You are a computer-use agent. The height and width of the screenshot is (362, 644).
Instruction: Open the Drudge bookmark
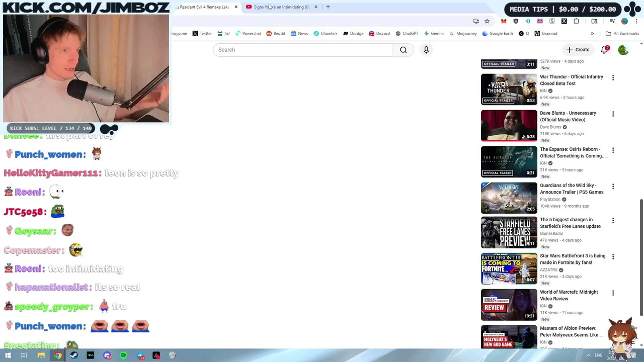point(353,34)
